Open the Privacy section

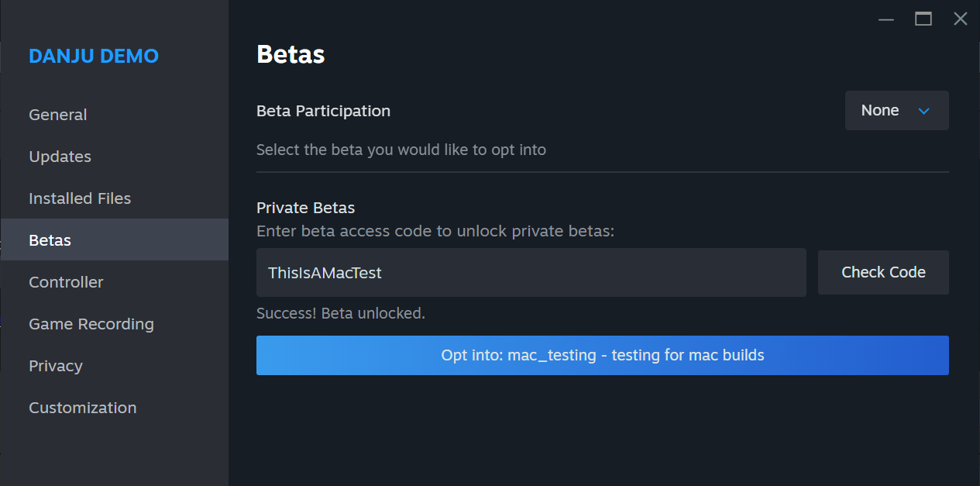(55, 365)
